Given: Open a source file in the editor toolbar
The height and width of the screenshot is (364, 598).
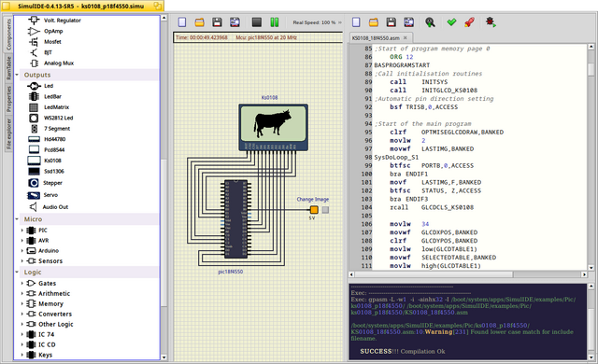Looking at the screenshot, I should coord(374,22).
